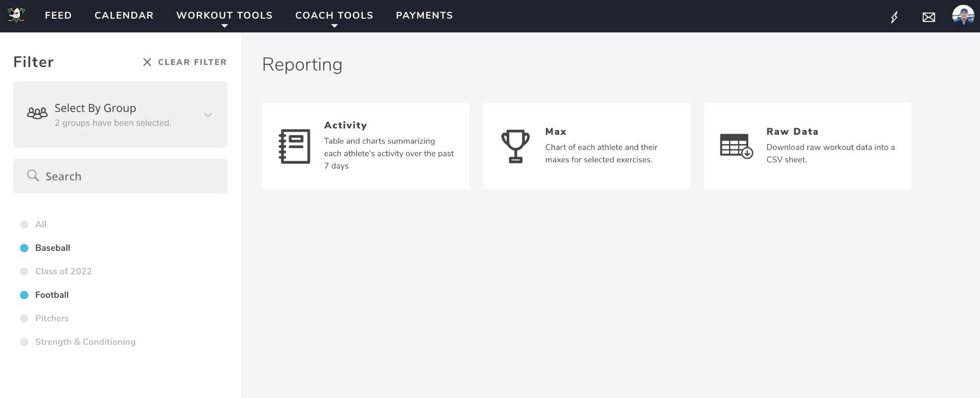
Task: Click the team duck logo icon
Action: 16,15
